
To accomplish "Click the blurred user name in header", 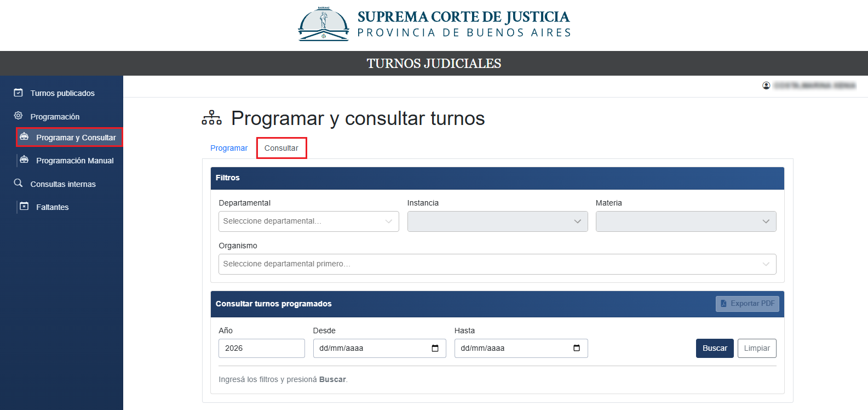I will [814, 86].
